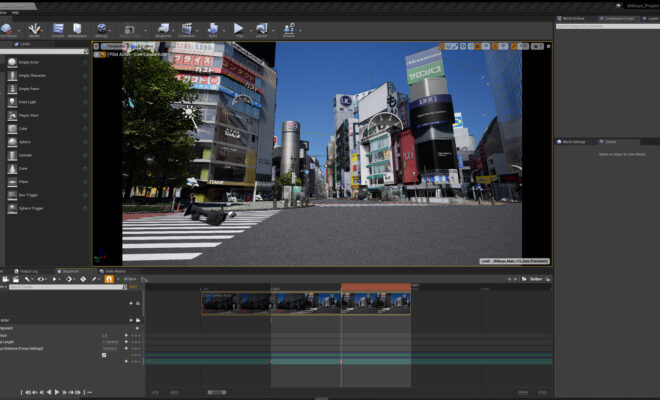
Task: Switch to the Output Log tab
Action: click(x=29, y=272)
